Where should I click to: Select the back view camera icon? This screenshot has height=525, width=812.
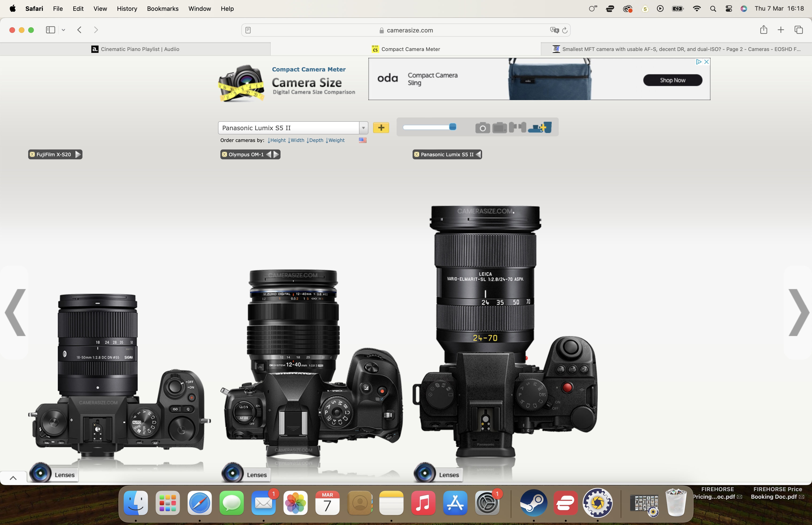[x=500, y=128]
